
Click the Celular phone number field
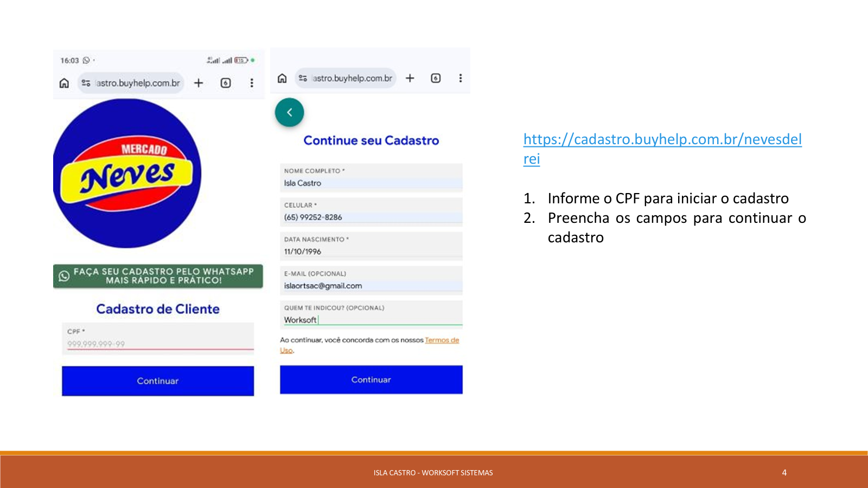[x=371, y=212]
